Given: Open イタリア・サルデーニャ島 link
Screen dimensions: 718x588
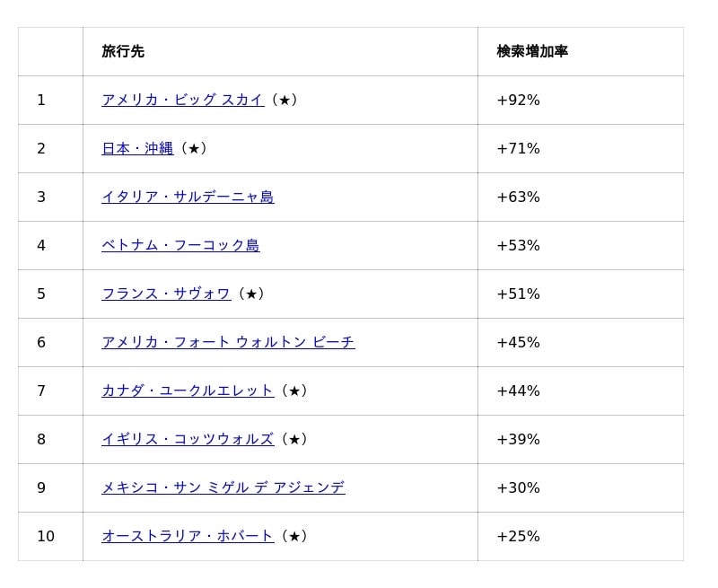Looking at the screenshot, I should pyautogui.click(x=188, y=197).
